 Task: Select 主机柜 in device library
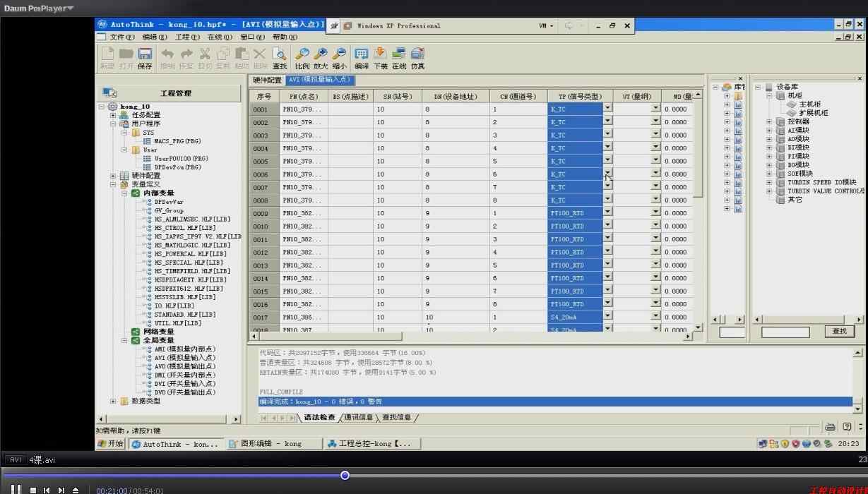tap(810, 104)
